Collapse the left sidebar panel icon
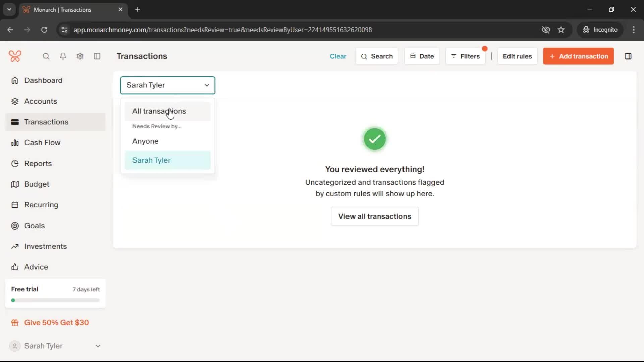Screen dimensions: 644x362 pyautogui.click(x=97, y=56)
